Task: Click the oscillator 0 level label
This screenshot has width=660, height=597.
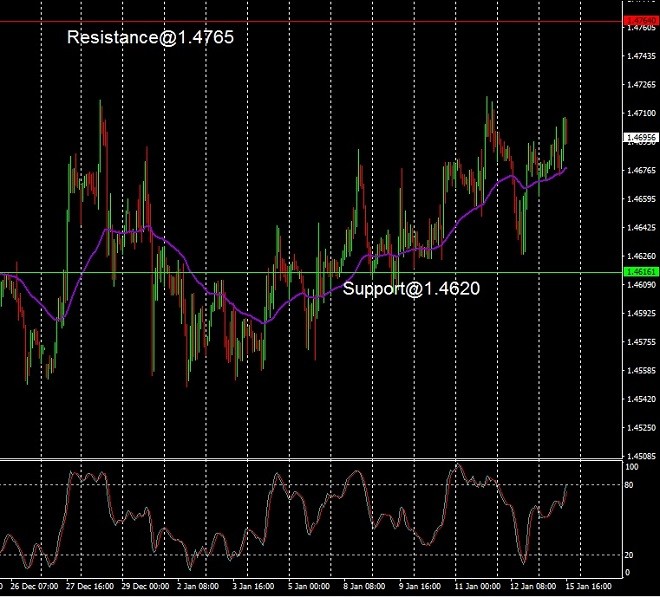Action: 628,572
